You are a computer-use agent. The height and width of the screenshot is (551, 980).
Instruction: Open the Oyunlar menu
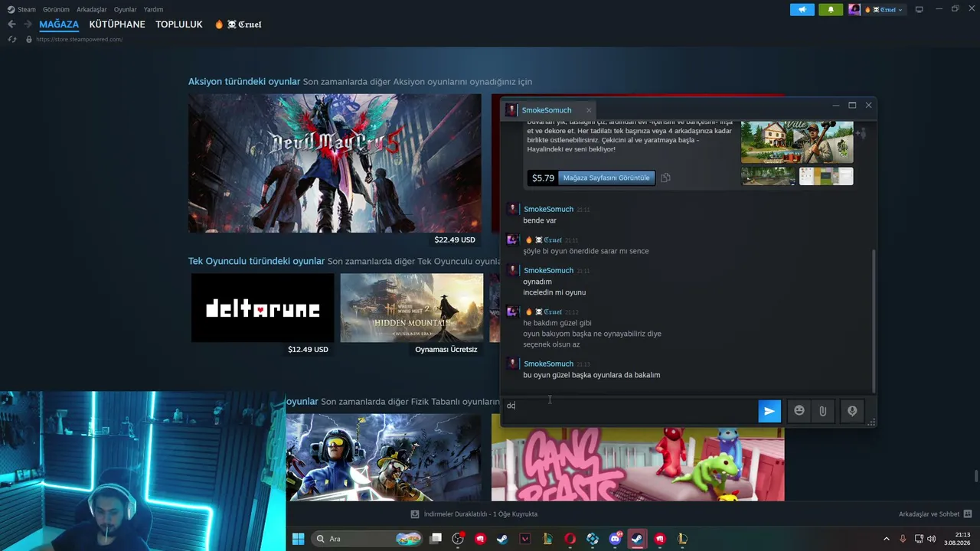(126, 9)
